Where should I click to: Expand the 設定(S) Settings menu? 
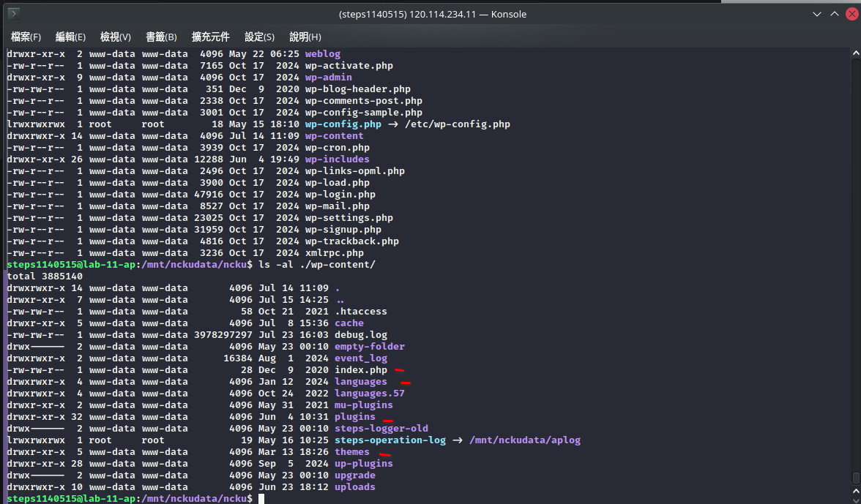[259, 37]
